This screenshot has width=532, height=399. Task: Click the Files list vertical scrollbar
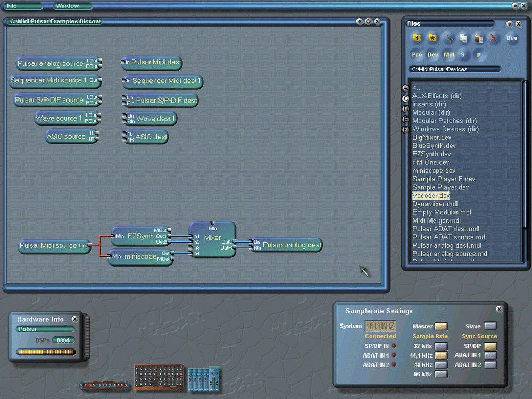click(525, 170)
